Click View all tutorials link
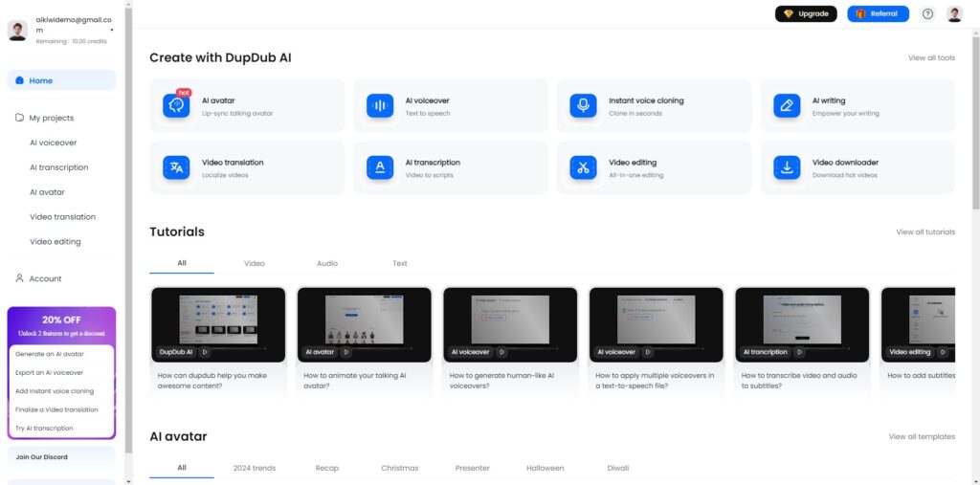The image size is (980, 485). click(925, 231)
